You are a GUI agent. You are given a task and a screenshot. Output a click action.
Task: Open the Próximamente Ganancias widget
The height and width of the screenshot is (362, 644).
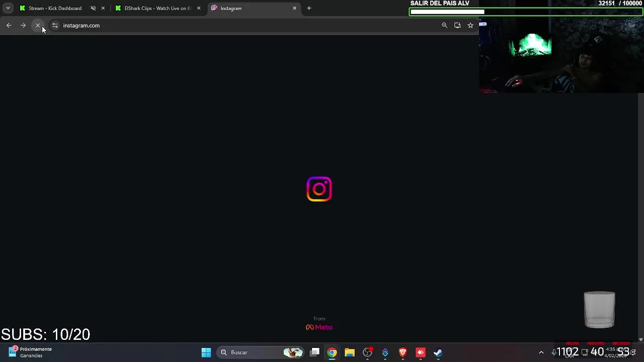coord(30,352)
